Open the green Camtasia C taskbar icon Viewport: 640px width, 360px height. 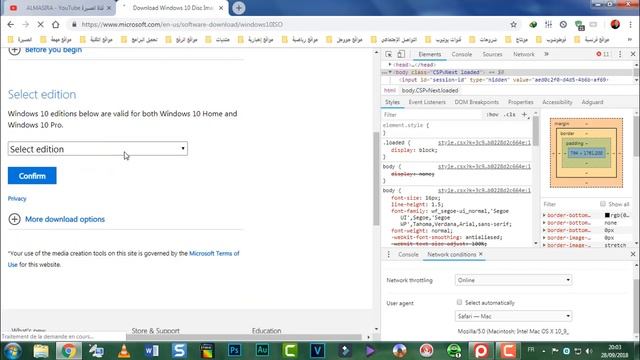point(290,351)
